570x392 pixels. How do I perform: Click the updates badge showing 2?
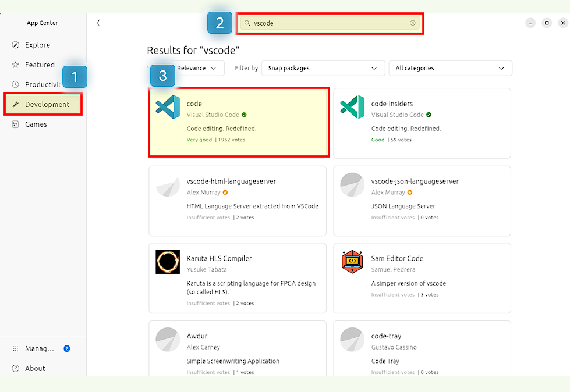pos(66,349)
